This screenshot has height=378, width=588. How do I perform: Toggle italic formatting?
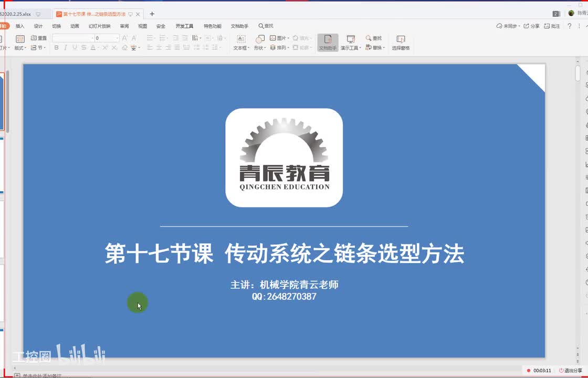tap(66, 48)
